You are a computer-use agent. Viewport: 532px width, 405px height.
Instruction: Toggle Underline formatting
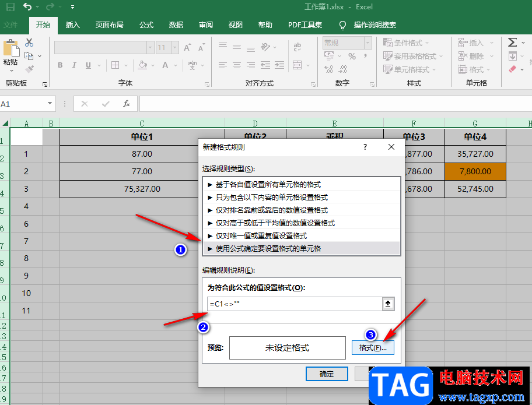tap(88, 65)
